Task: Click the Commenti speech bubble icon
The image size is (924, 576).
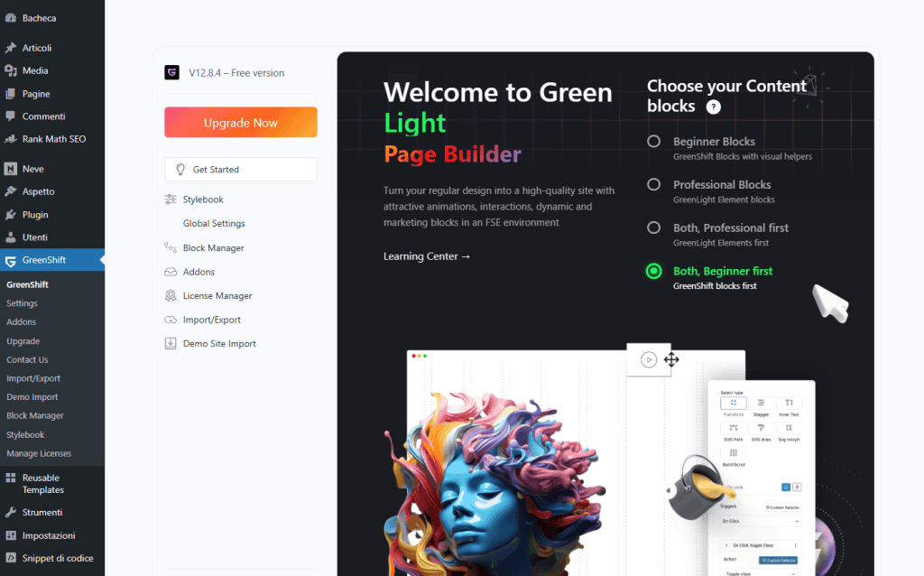Action: click(x=11, y=116)
